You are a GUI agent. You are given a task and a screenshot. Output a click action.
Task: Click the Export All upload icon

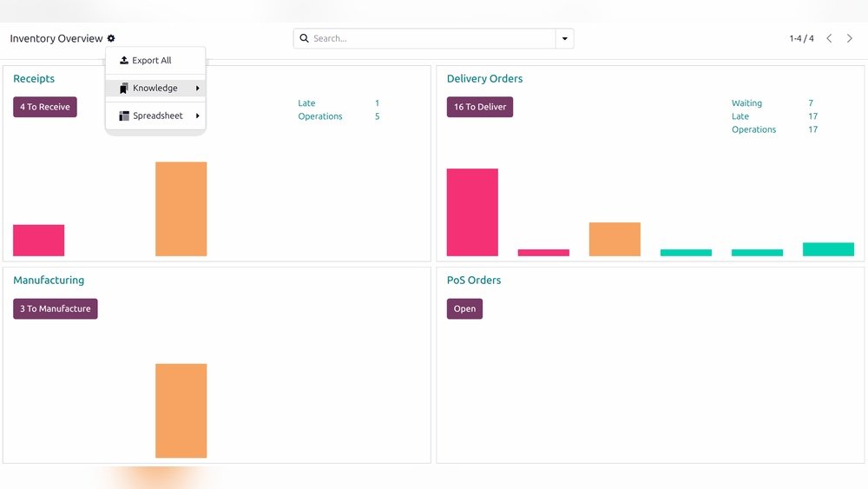coord(124,61)
